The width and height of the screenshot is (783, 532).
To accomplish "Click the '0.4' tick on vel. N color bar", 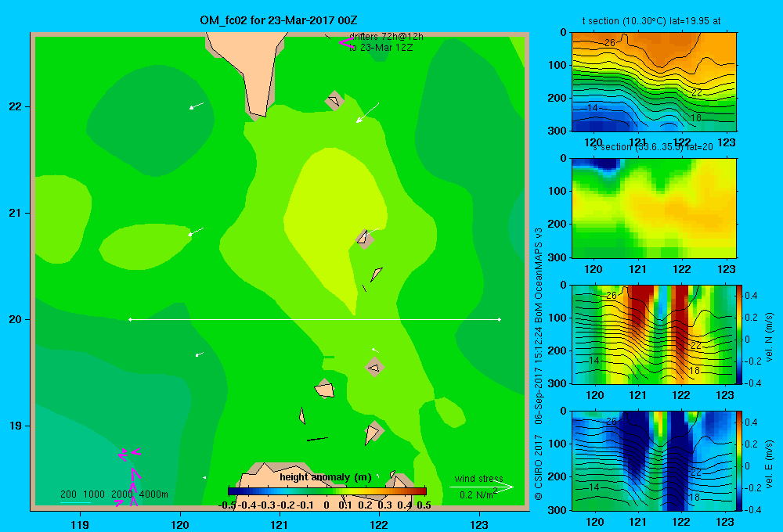I will pyautogui.click(x=751, y=296).
